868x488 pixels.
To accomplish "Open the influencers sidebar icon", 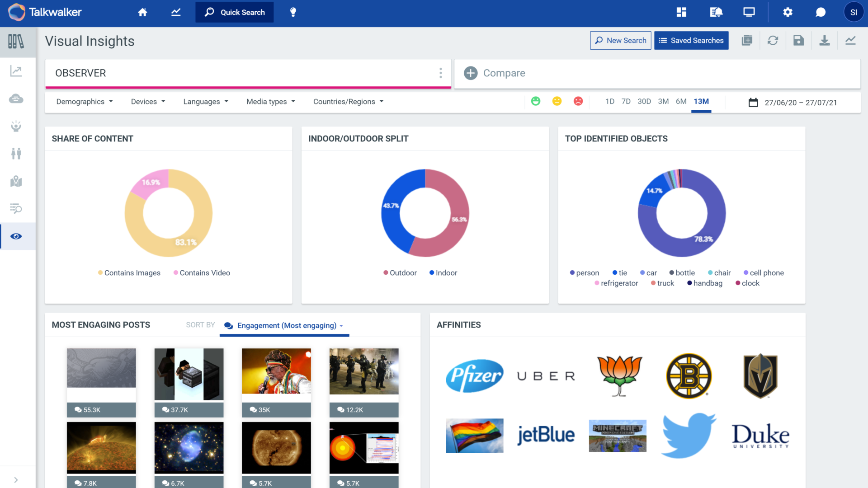I will (x=16, y=126).
